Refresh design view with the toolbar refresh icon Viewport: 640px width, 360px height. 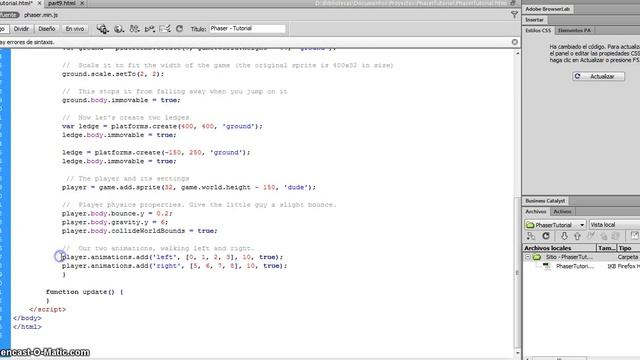click(180, 29)
